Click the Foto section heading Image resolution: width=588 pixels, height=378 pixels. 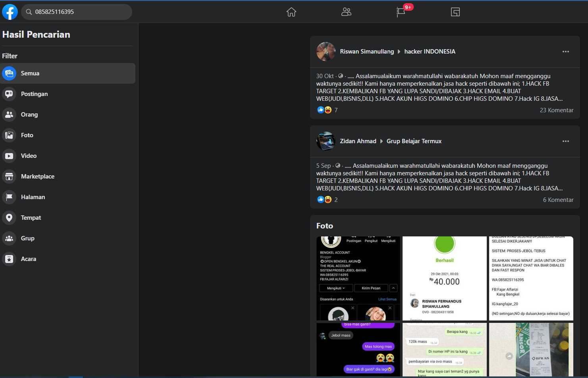[x=325, y=226]
